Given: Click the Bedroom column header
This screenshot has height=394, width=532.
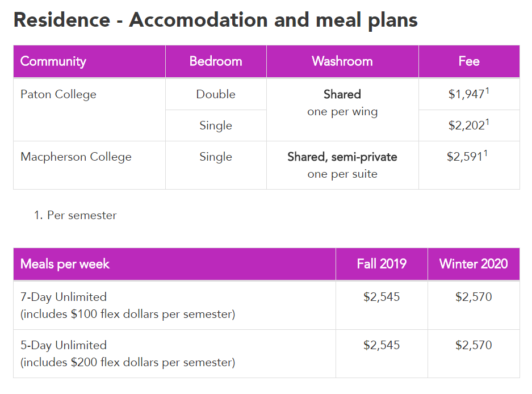Looking at the screenshot, I should [216, 61].
